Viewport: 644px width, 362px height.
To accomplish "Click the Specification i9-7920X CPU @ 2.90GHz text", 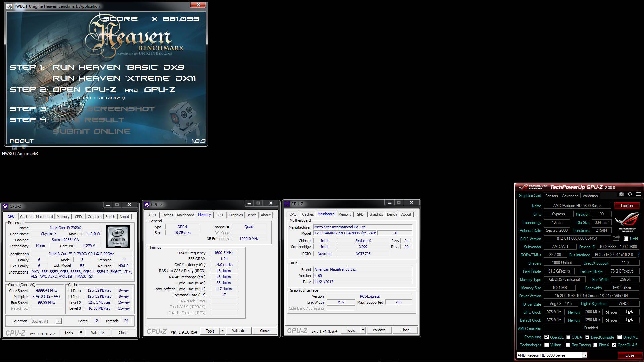I will [x=82, y=254].
